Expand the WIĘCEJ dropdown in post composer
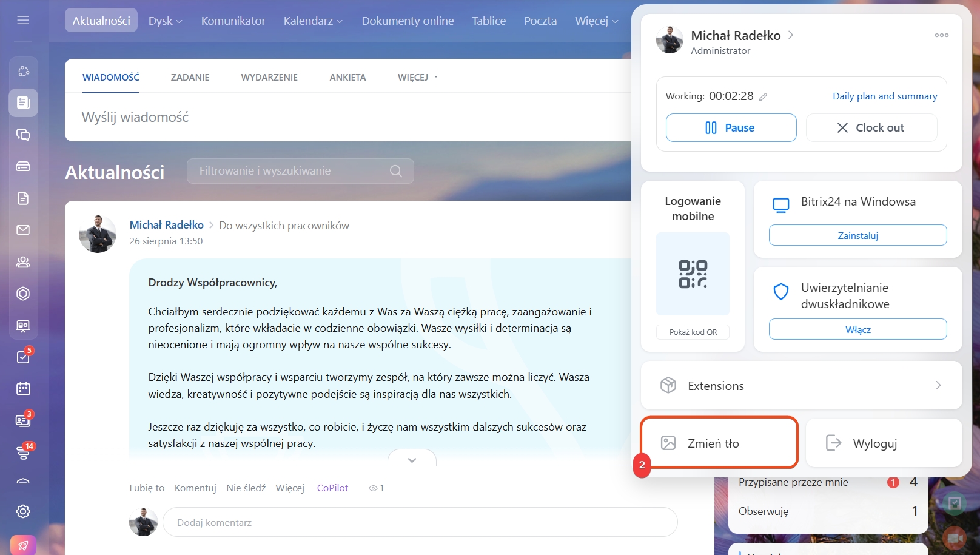Image resolution: width=980 pixels, height=555 pixels. (417, 78)
